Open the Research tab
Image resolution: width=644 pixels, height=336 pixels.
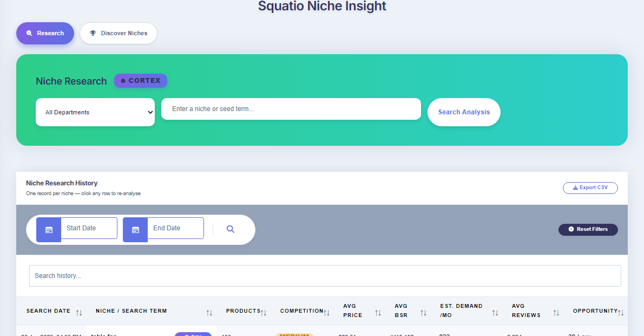tap(45, 33)
